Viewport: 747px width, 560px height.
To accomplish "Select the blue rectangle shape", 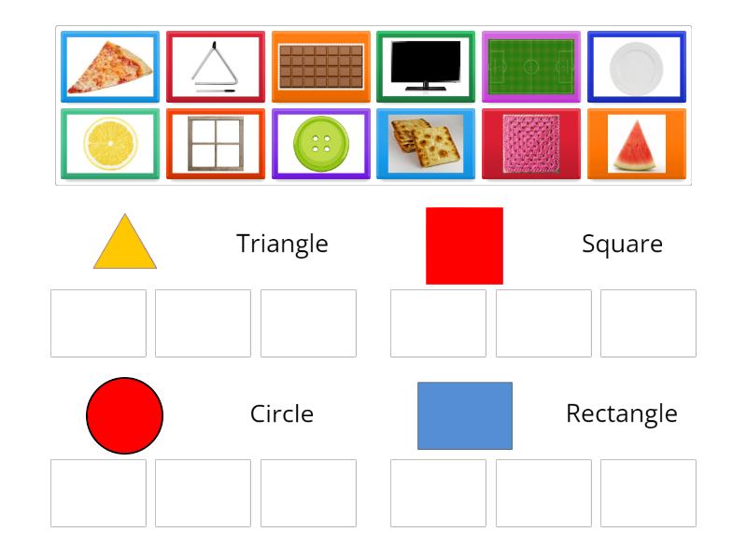I will click(465, 416).
